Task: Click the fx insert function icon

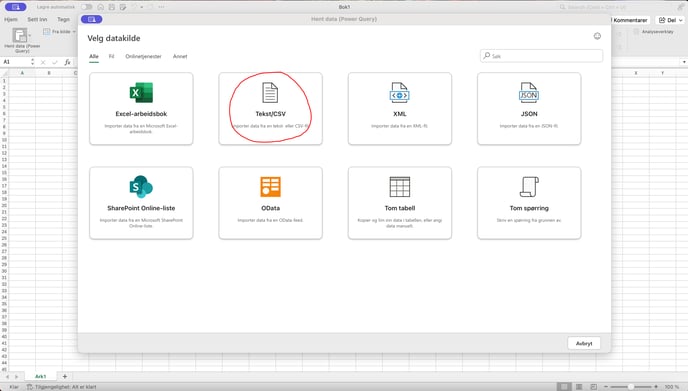Action: click(x=68, y=62)
